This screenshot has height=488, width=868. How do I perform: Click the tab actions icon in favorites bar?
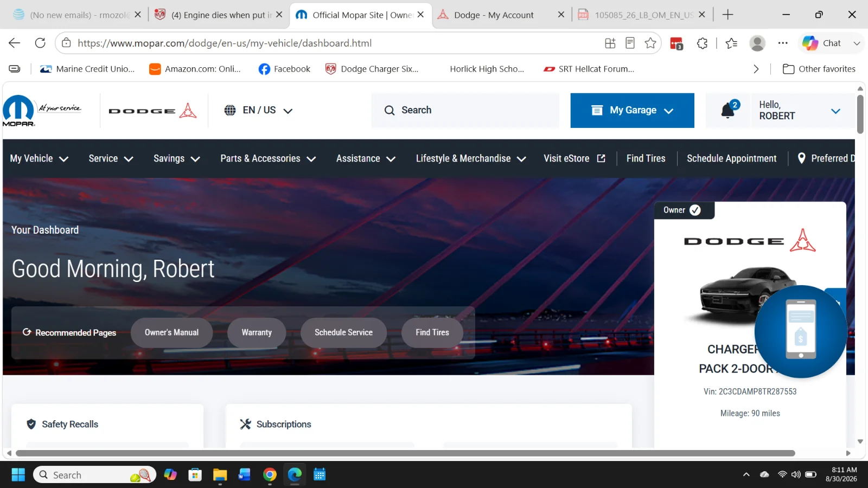[15, 69]
